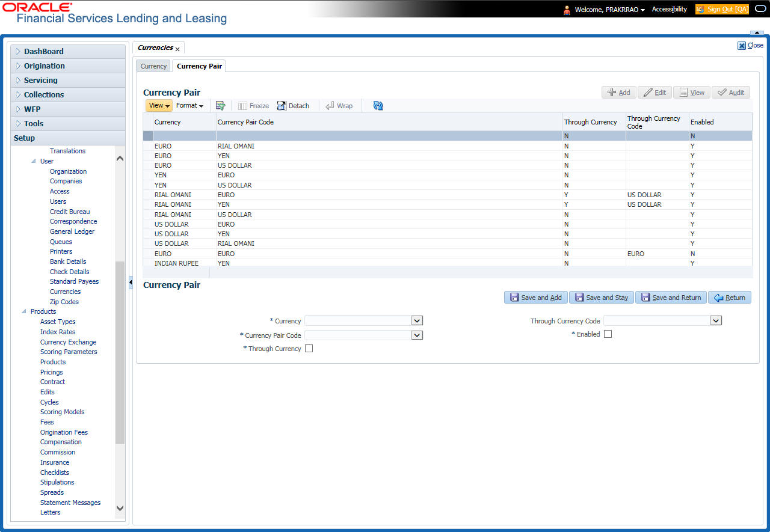
Task: Detach the Currency Pair table
Action: pos(293,106)
